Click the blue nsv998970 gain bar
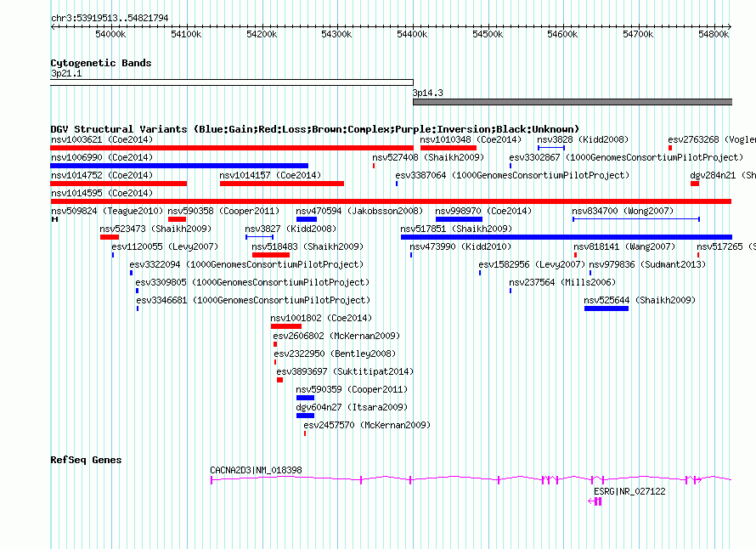The image size is (756, 549). coord(459,219)
